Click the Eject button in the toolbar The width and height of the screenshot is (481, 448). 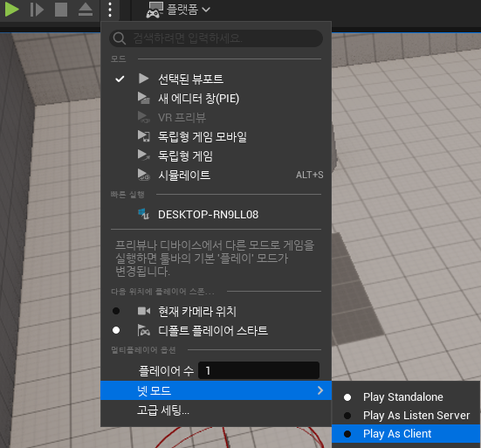[x=86, y=10]
